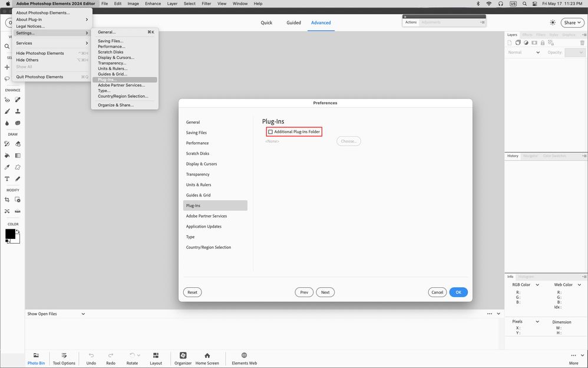
Task: Open the Filter menu
Action: (206, 4)
